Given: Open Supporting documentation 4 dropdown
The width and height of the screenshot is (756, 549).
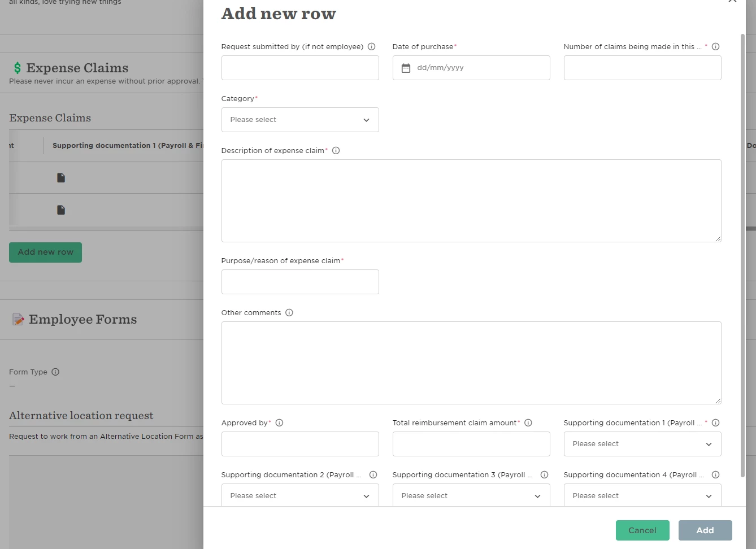Looking at the screenshot, I should [642, 495].
